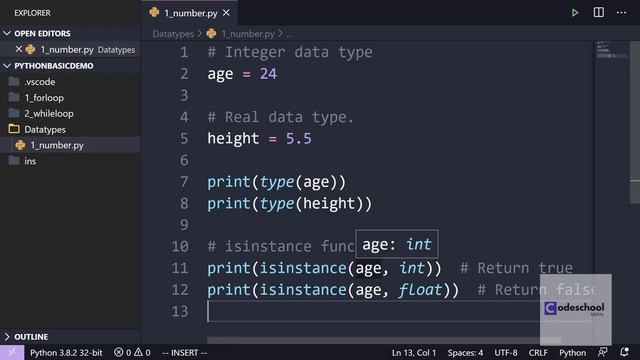Screen dimensions: 640x360
Task: Click the Datatypes breadcrumb
Action: [173, 34]
